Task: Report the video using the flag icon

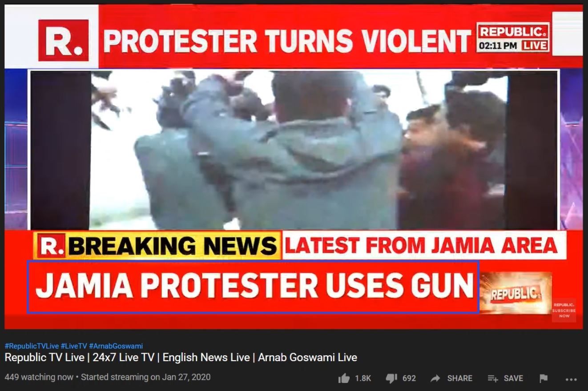Action: coord(543,378)
